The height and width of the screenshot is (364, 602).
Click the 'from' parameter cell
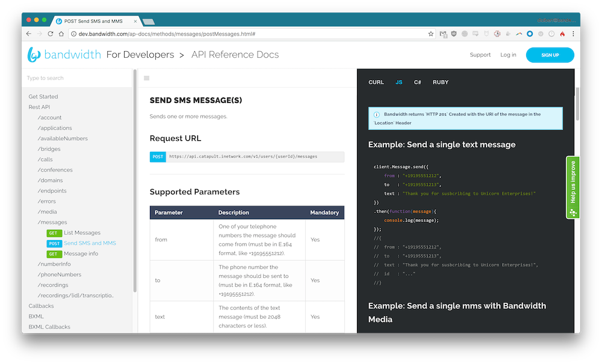tap(182, 239)
